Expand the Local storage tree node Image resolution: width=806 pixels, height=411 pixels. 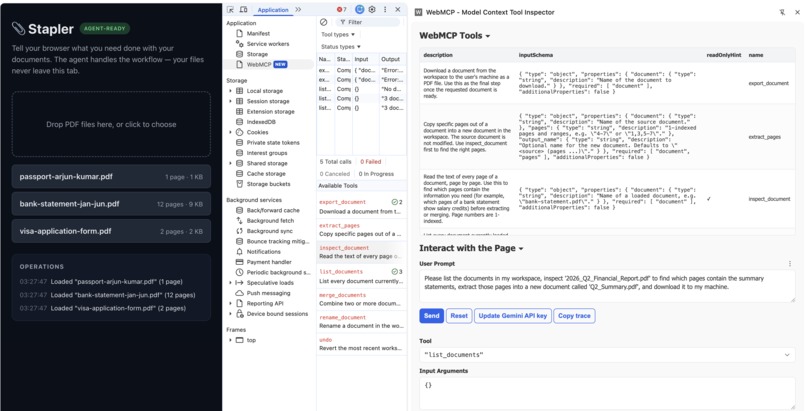tap(230, 91)
